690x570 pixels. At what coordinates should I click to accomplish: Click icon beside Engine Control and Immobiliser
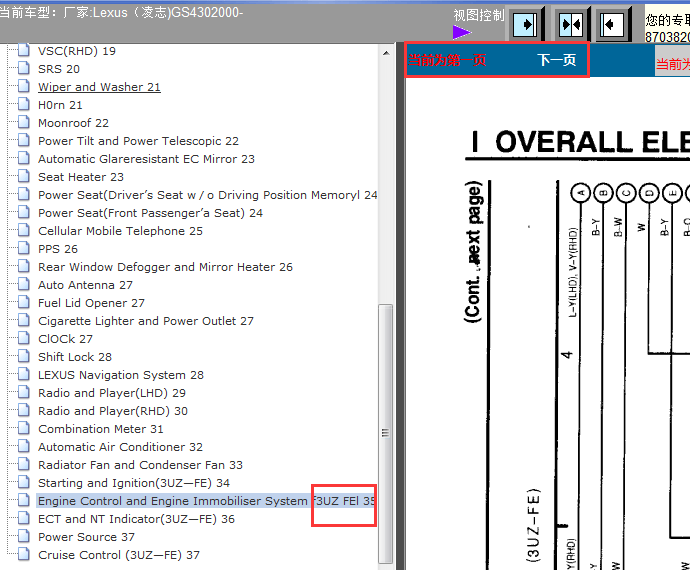[24, 501]
